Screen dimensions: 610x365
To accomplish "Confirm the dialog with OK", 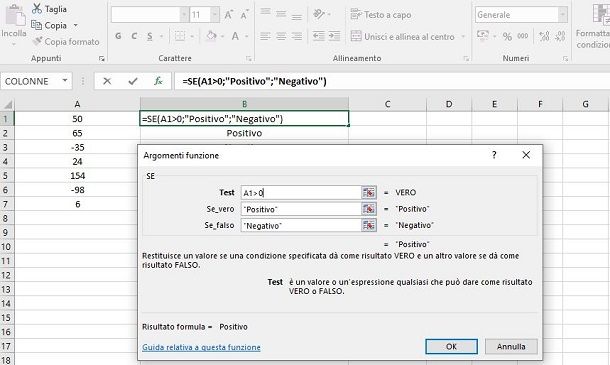I will coord(451,346).
